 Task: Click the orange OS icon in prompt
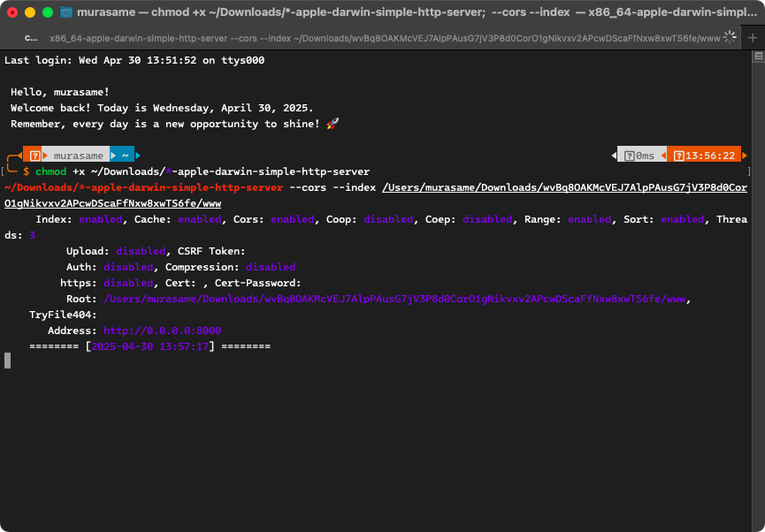pyautogui.click(x=33, y=156)
